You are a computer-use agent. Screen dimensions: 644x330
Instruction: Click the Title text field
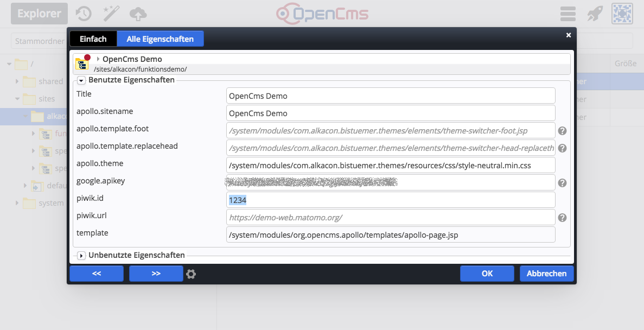(391, 96)
